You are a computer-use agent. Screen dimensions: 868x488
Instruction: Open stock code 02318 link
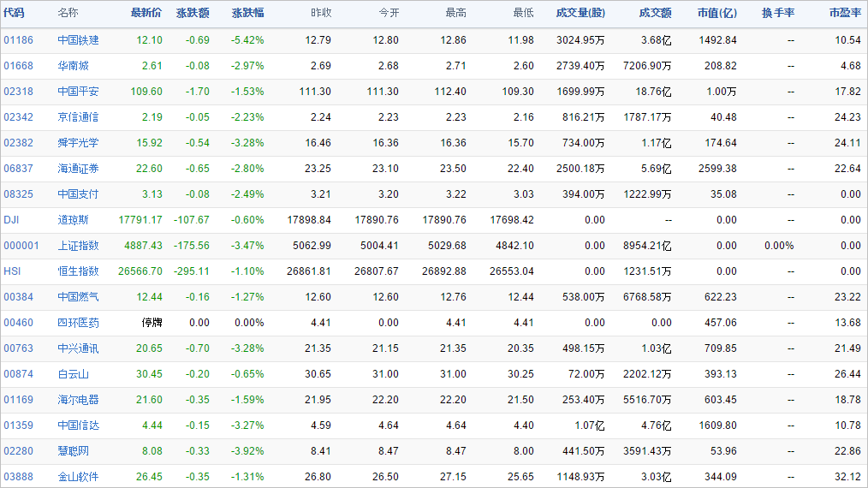(18, 92)
